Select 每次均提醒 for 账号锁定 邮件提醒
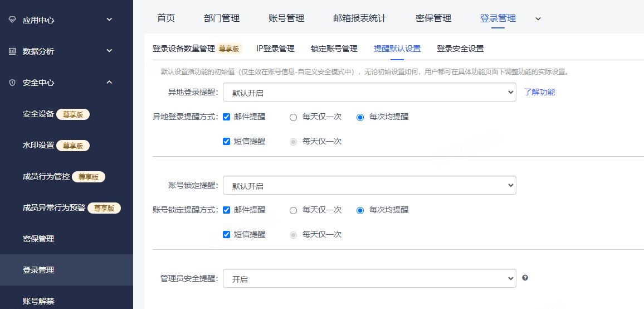The width and height of the screenshot is (644, 309). (x=360, y=210)
